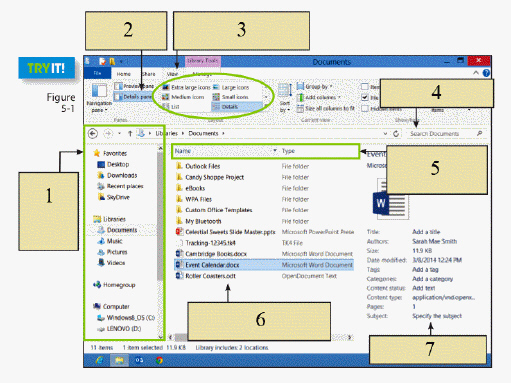The width and height of the screenshot is (511, 383).
Task: Click the Back arrow button
Action: [x=93, y=134]
